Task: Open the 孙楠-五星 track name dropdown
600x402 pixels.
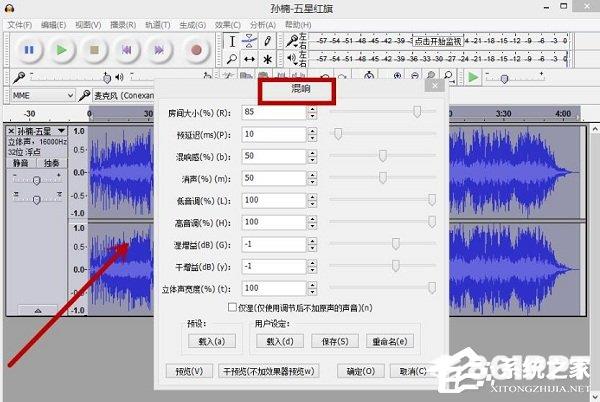Action: tap(42, 131)
